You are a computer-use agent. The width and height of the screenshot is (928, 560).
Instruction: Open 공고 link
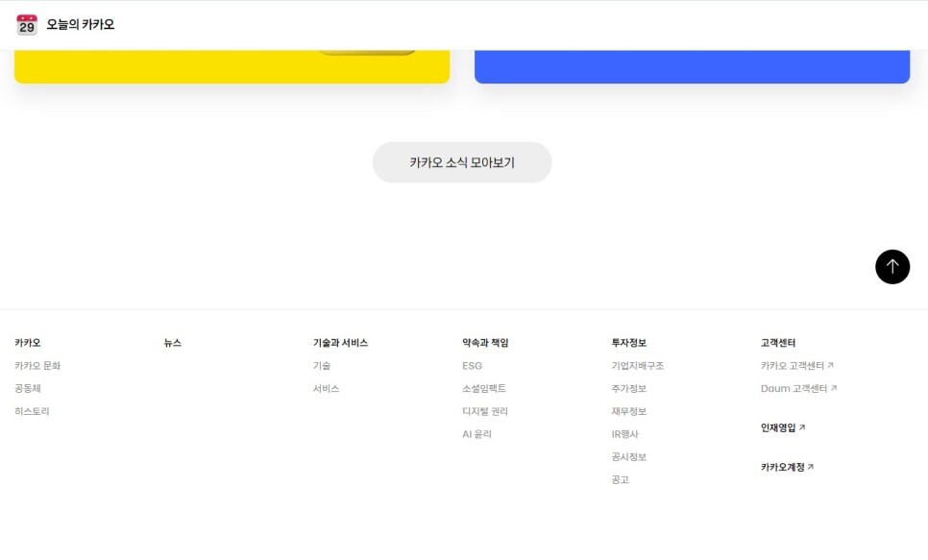(621, 479)
